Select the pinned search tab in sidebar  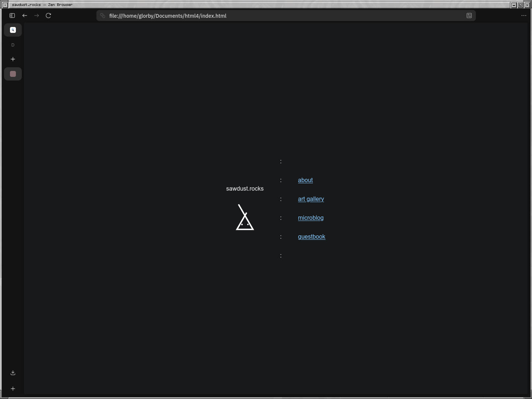[x=13, y=30]
